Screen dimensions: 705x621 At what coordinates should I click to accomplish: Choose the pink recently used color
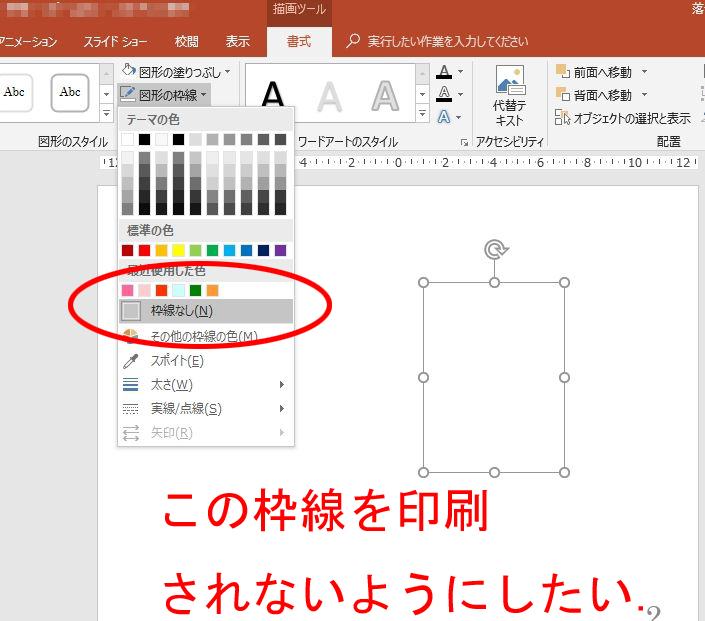pyautogui.click(x=127, y=290)
